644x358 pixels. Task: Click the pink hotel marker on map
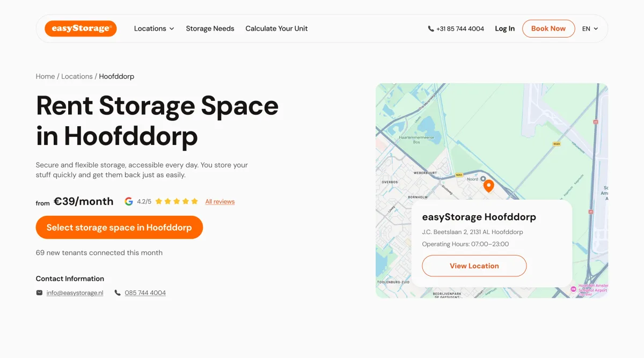(574, 289)
